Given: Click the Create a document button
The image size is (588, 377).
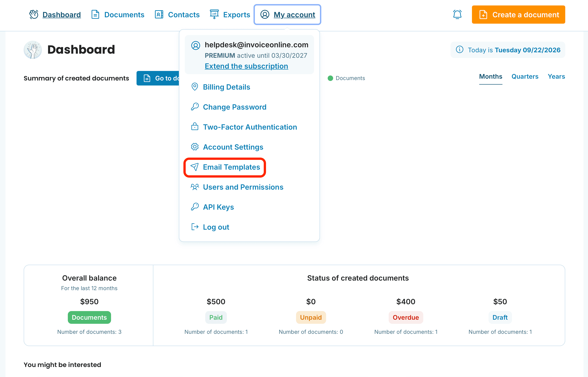Looking at the screenshot, I should pyautogui.click(x=518, y=15).
